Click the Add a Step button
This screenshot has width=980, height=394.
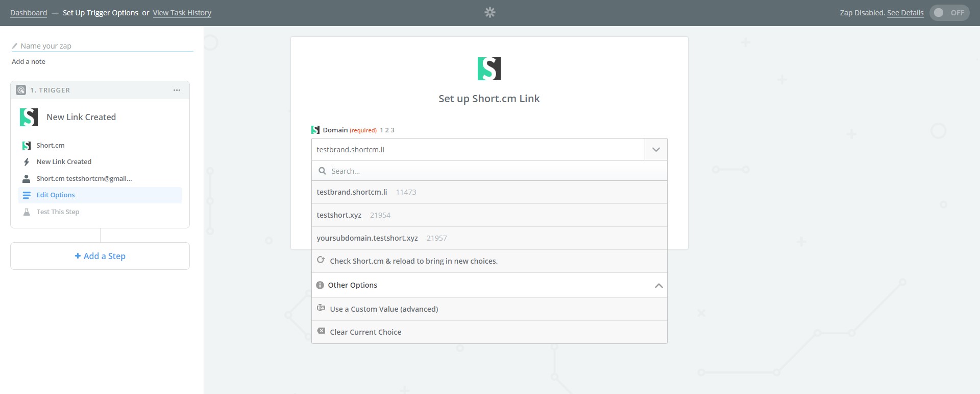coord(100,256)
